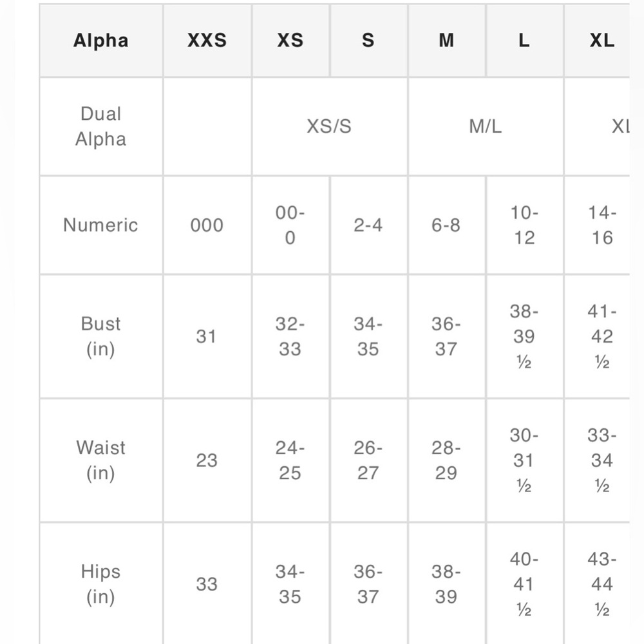Click the 34-35 bust measurement cell

pyautogui.click(x=368, y=336)
